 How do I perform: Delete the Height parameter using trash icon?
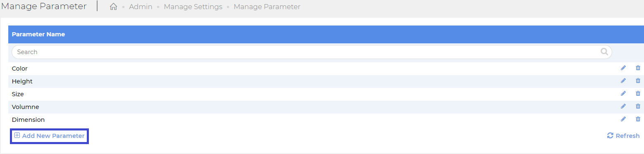click(638, 81)
